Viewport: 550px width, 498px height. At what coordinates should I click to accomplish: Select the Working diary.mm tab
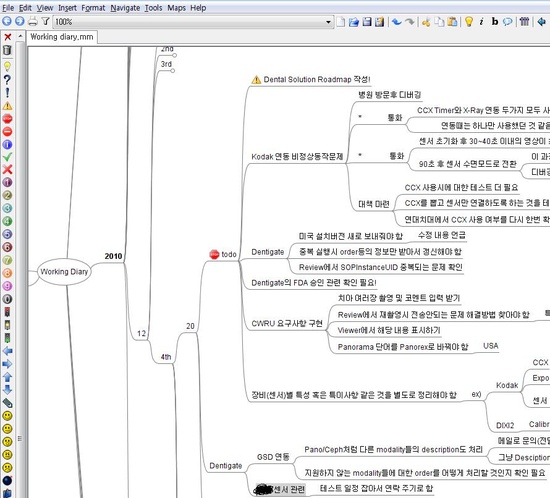(62, 37)
